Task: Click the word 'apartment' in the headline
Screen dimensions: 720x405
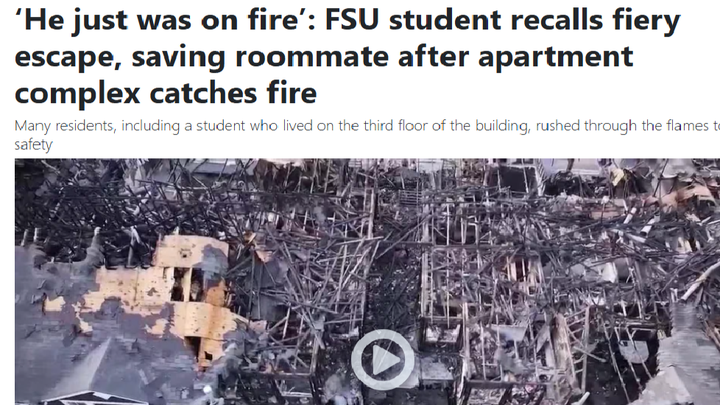Action: (556, 57)
